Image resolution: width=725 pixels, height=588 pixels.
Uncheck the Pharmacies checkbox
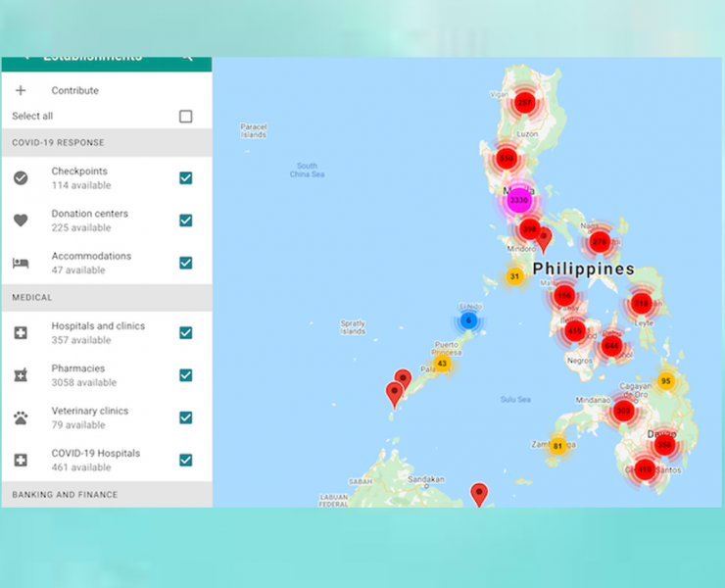(186, 375)
